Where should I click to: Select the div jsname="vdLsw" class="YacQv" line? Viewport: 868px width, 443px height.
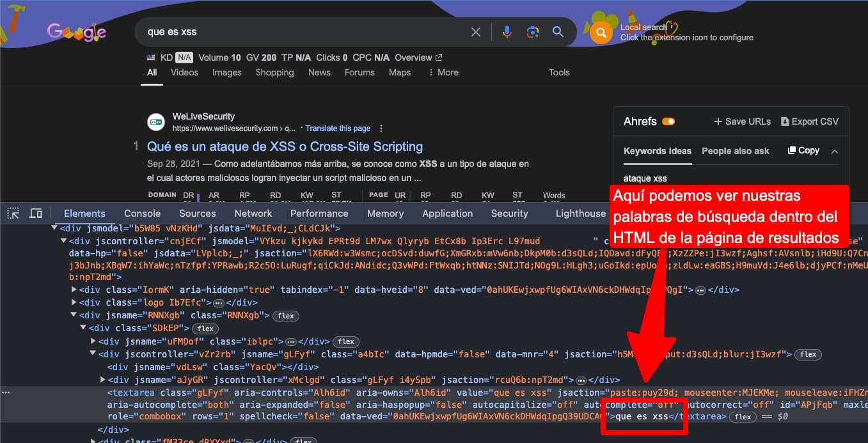[x=213, y=367]
